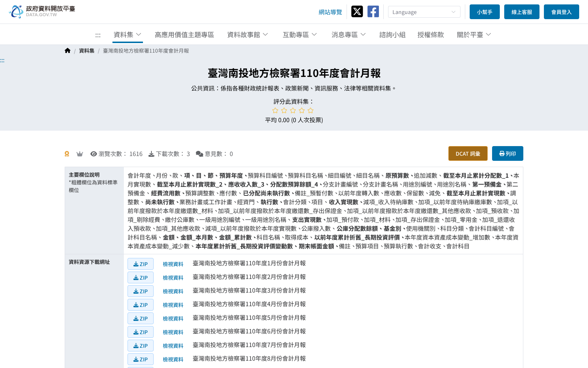Viewport: 588px width, 368px height.
Task: Click the orange award badge icon
Action: pos(67,154)
